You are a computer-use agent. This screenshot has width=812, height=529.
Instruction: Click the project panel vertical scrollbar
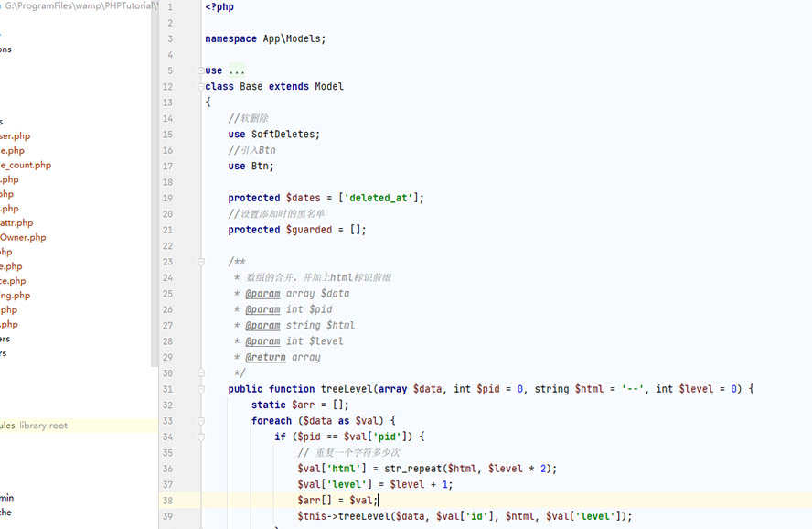pos(155,183)
